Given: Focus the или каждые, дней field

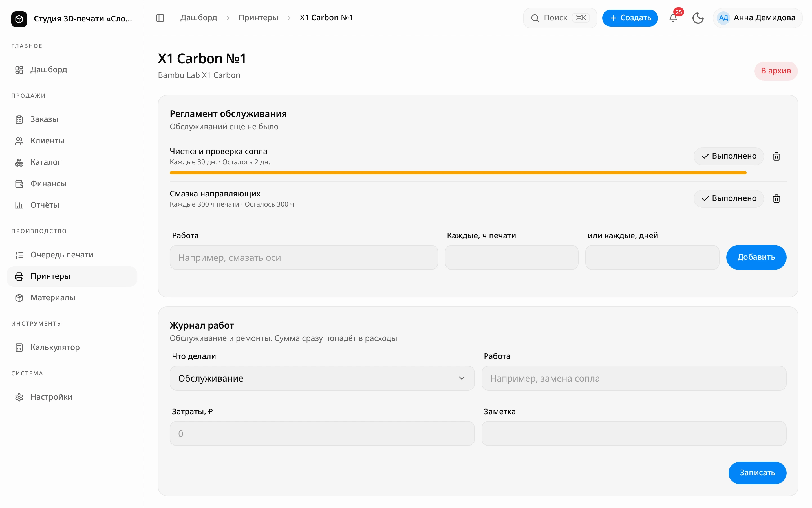Looking at the screenshot, I should point(652,257).
